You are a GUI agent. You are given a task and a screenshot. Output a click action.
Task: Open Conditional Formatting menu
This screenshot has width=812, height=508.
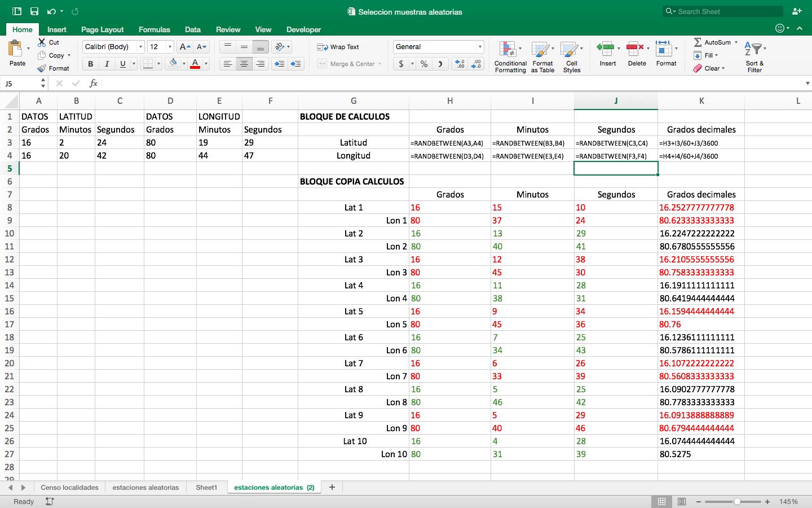510,56
